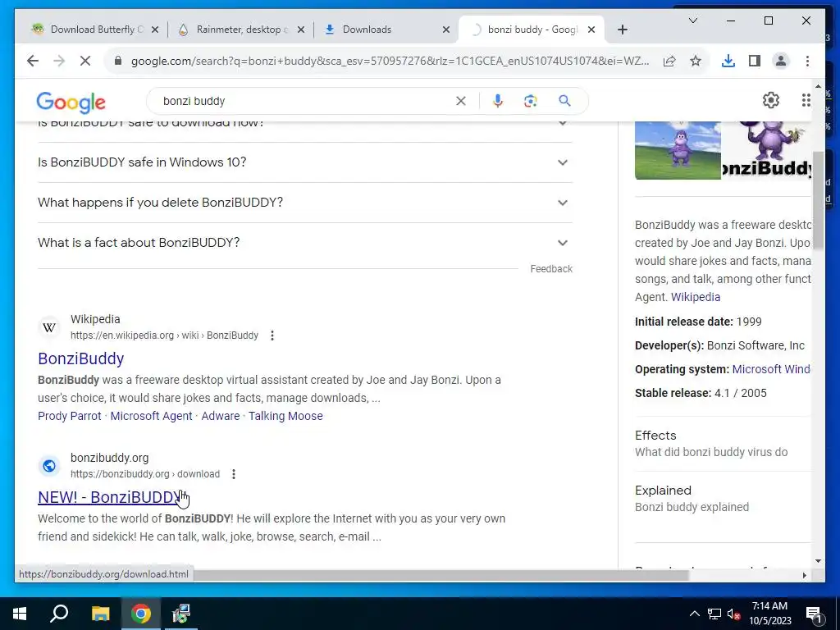Open Windows taskbar search

pos(59,614)
